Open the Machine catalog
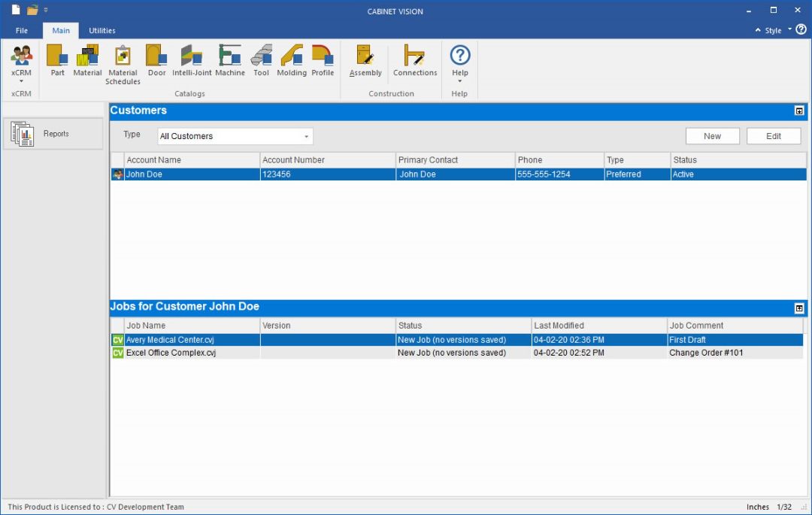Screen dimensions: 812x515 click(230, 61)
